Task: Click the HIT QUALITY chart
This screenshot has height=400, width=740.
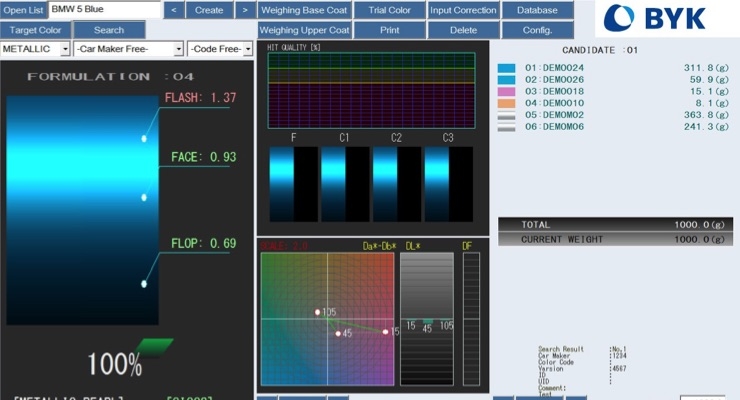Action: tap(371, 90)
